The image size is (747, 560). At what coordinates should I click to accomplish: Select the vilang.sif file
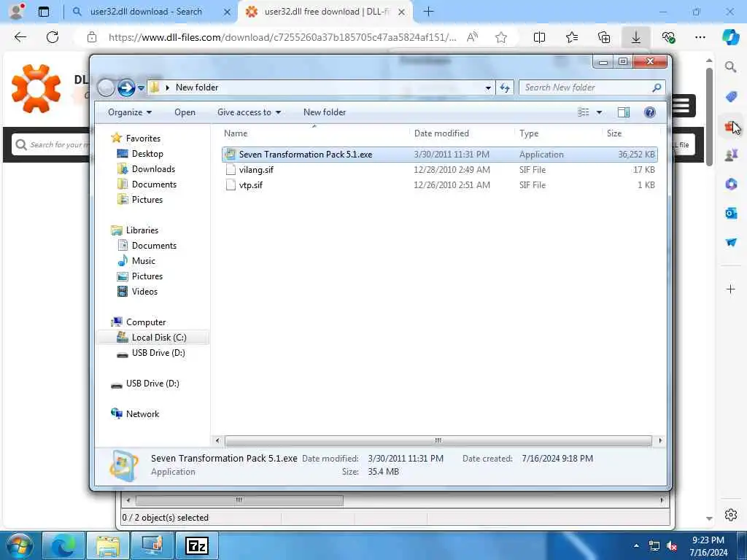pos(256,170)
